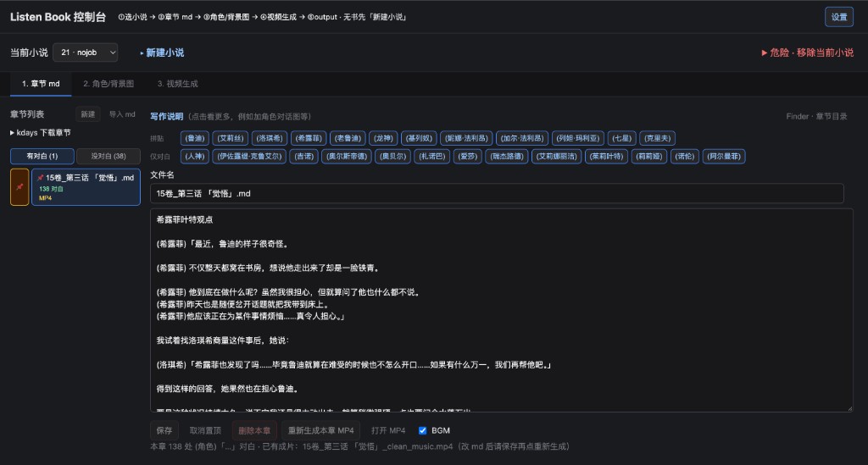
Task: Check the BGM checkbox
Action: (x=422, y=430)
